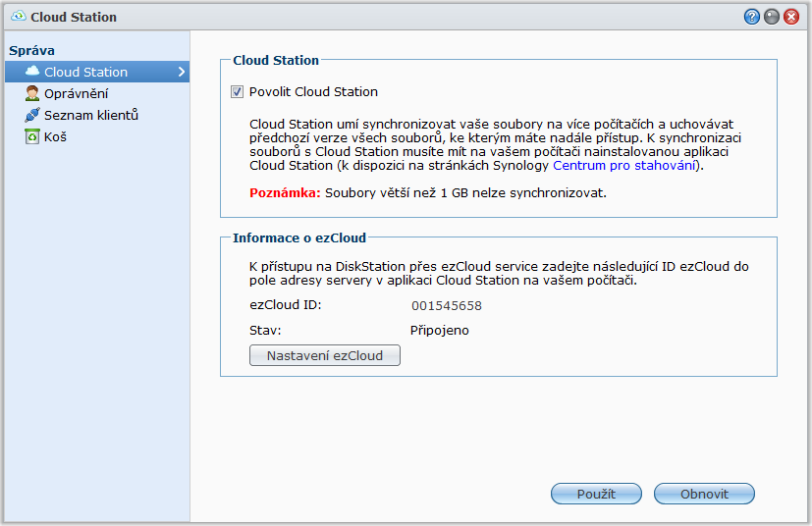Click the Poznámka note label
The width and height of the screenshot is (812, 526).
point(286,192)
